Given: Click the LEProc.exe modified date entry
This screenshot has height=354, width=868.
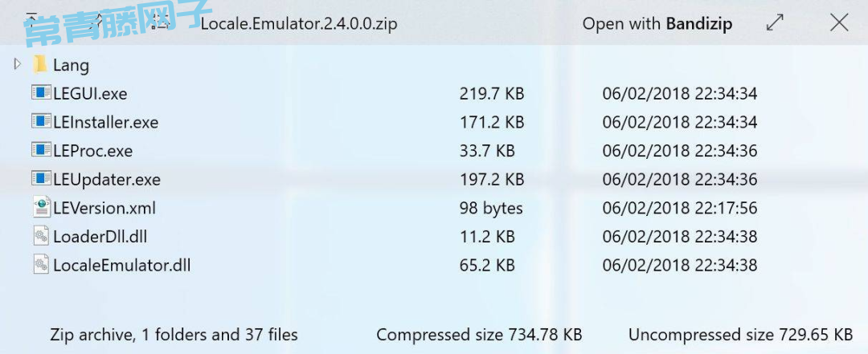Looking at the screenshot, I should (x=679, y=151).
